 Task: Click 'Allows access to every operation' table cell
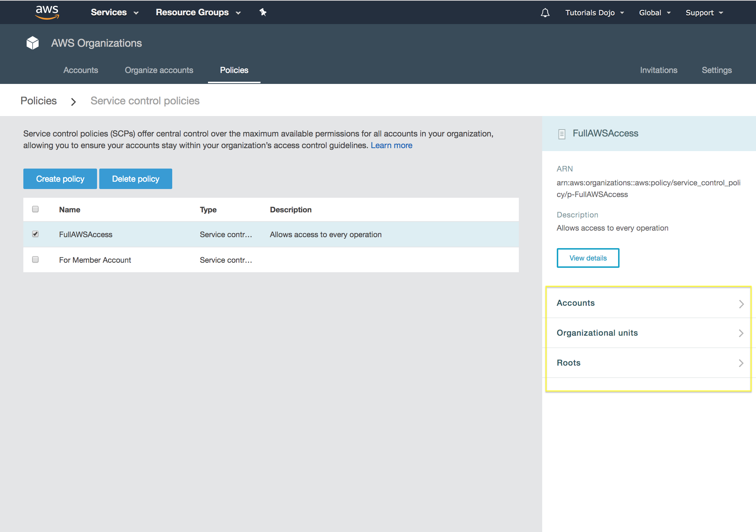pos(326,235)
